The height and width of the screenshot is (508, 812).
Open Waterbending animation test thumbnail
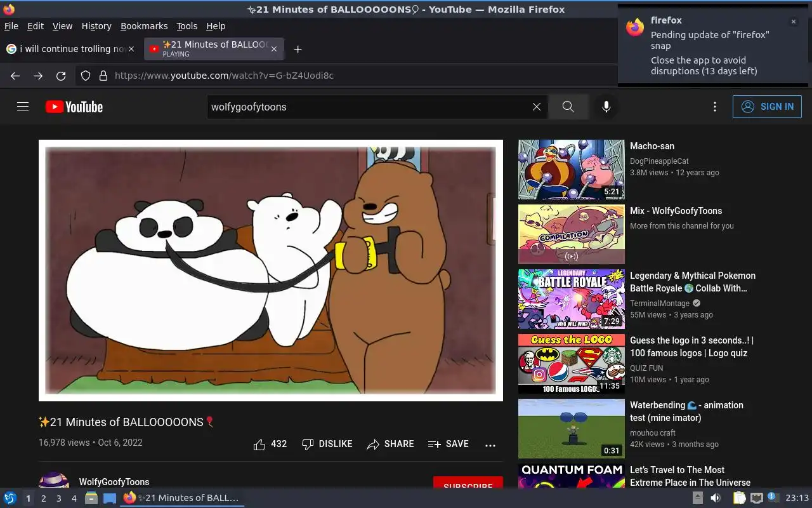tap(572, 429)
